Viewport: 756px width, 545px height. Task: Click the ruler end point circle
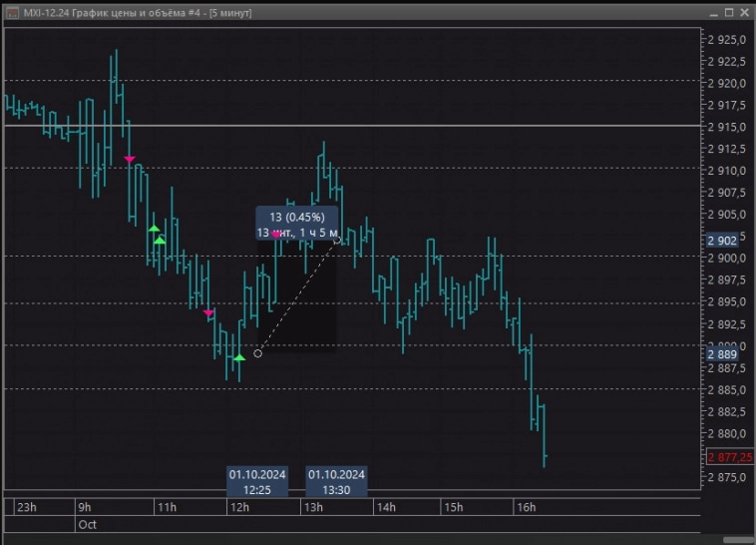tap(337, 240)
